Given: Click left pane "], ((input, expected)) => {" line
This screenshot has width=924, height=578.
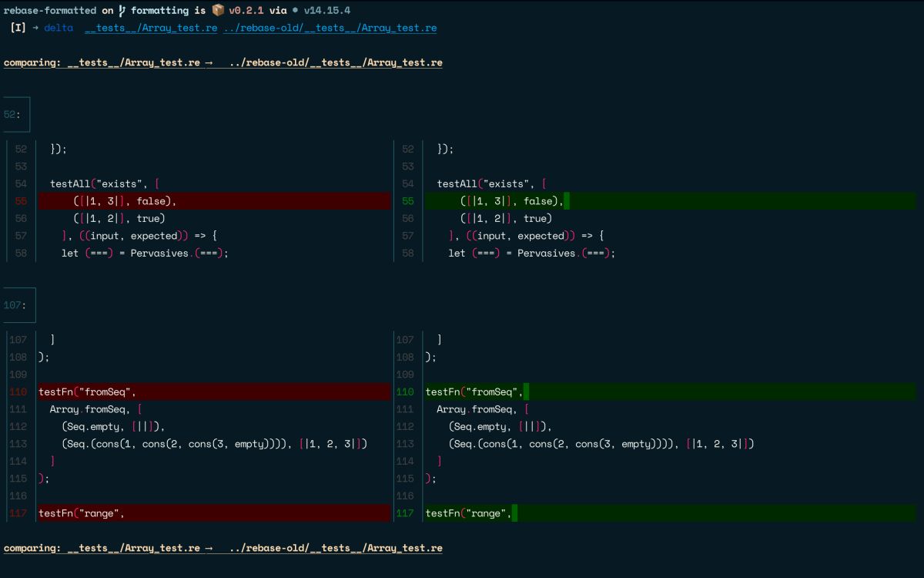Looking at the screenshot, I should click(x=139, y=236).
